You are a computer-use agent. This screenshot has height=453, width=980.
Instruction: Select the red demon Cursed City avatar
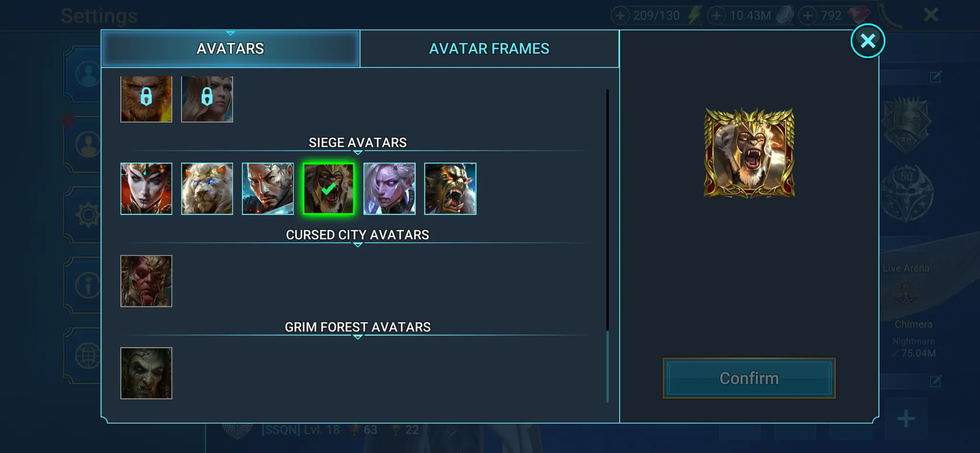coord(146,281)
